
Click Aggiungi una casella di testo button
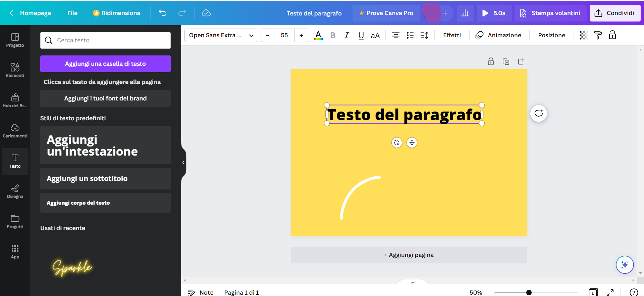point(105,64)
